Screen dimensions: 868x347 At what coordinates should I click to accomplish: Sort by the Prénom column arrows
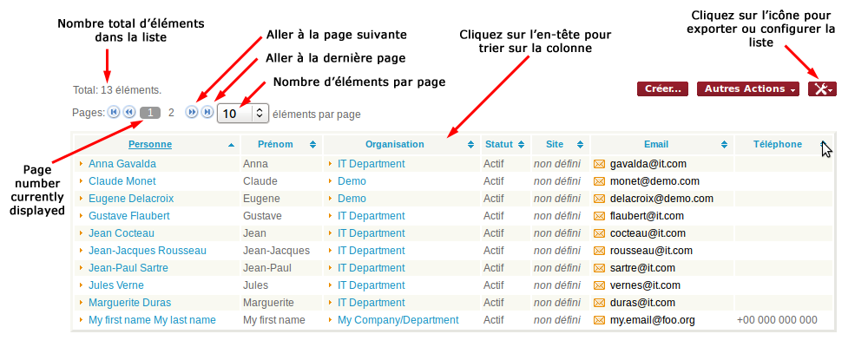point(312,145)
